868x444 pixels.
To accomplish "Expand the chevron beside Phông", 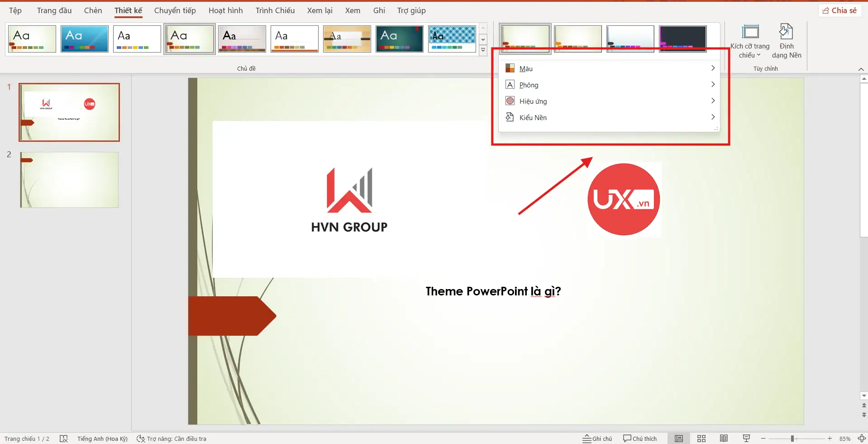I will pos(713,84).
